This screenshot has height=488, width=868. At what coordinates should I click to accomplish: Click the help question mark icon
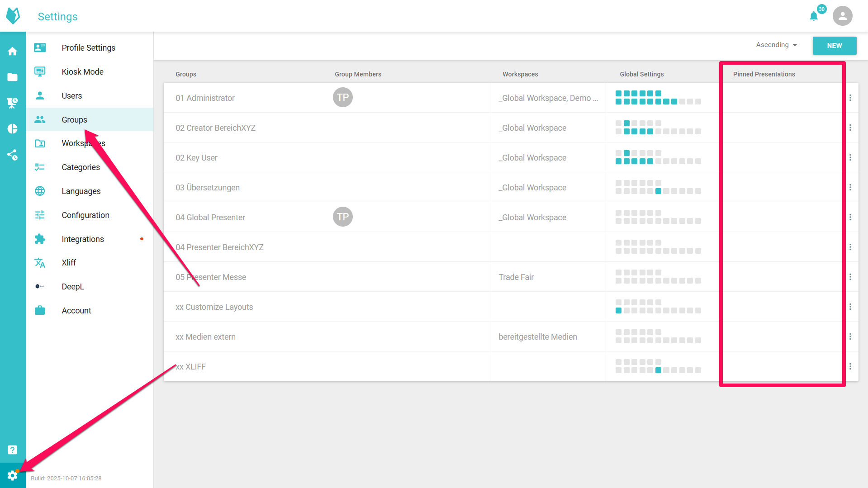point(13,450)
